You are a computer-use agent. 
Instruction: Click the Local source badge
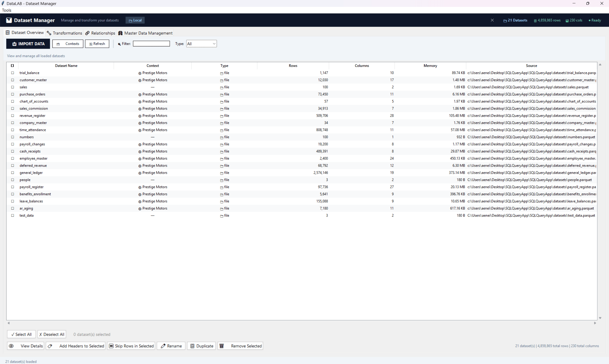pos(135,20)
